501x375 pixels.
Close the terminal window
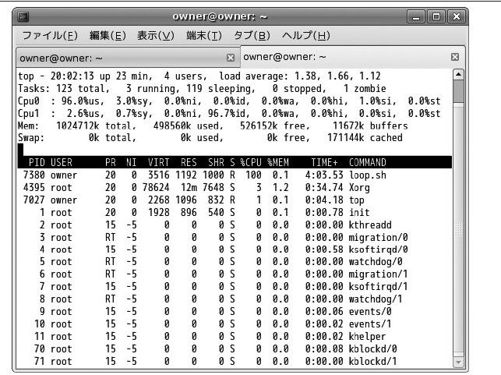click(456, 17)
